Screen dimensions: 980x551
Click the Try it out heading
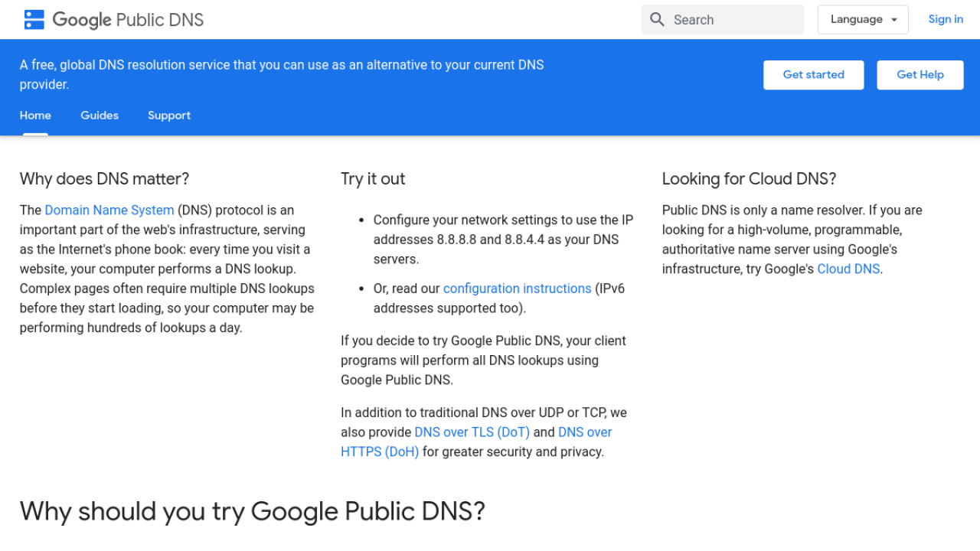pos(373,179)
